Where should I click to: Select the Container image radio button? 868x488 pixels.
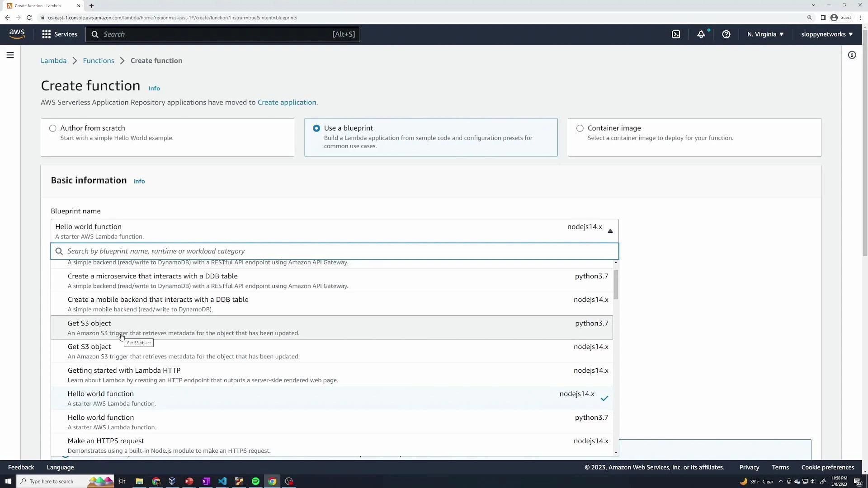coord(580,128)
